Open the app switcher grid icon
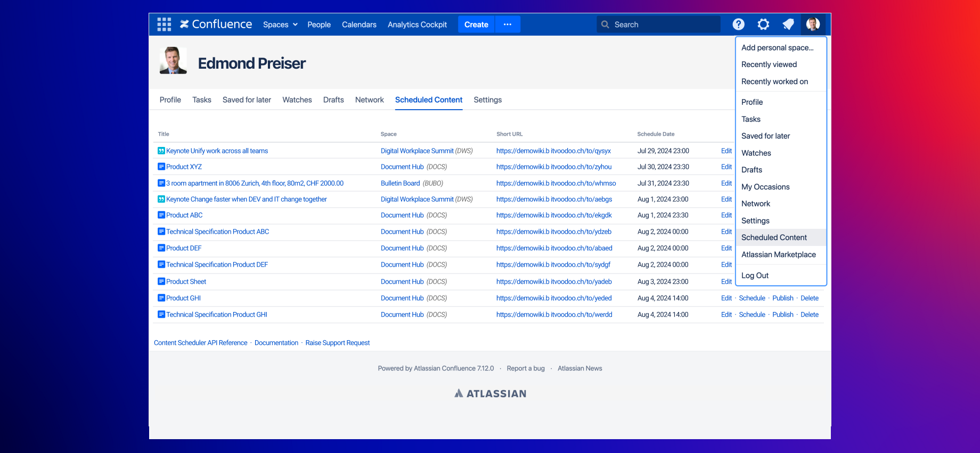This screenshot has height=453, width=980. tap(164, 24)
